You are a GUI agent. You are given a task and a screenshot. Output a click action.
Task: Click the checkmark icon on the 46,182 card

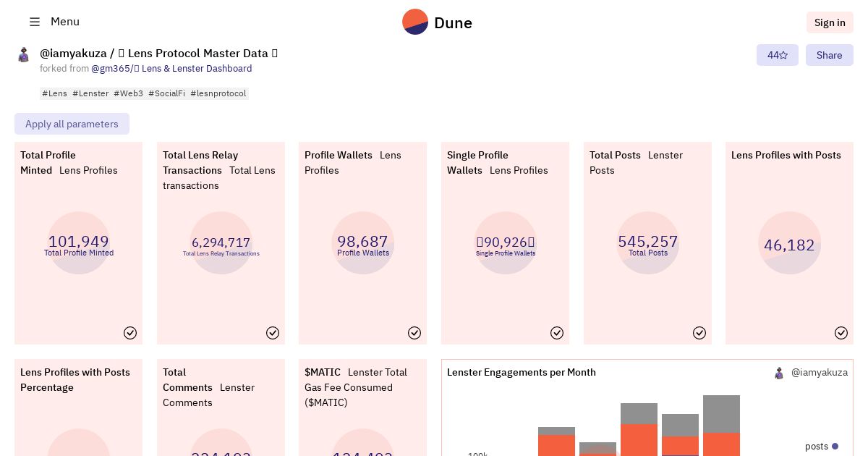[x=841, y=333]
